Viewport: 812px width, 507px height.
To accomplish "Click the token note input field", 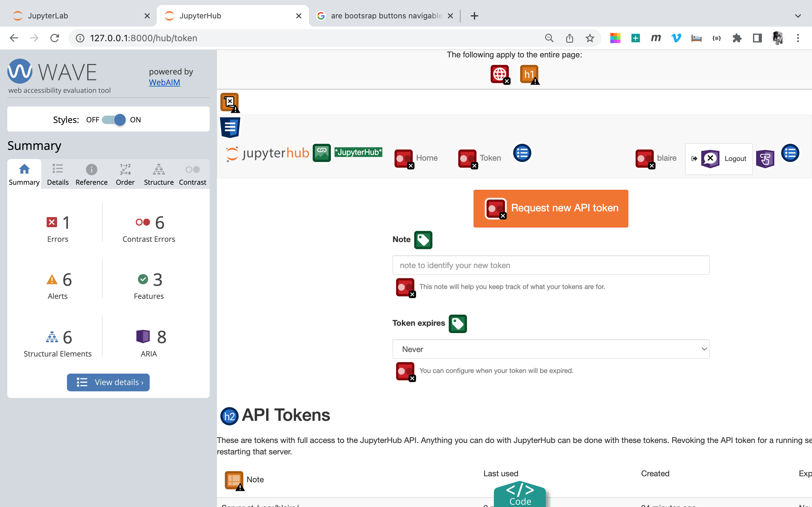I will pos(550,265).
